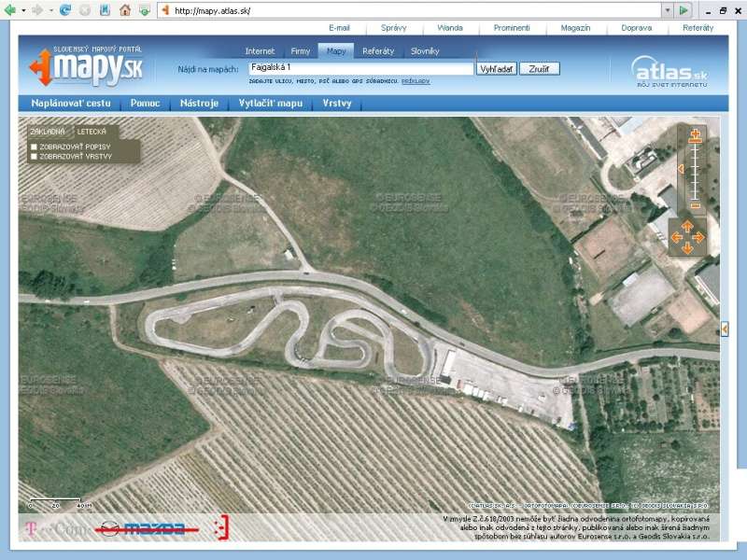Collapse the zoom panel with the side arrow
This screenshot has height=560, width=747.
click(679, 169)
